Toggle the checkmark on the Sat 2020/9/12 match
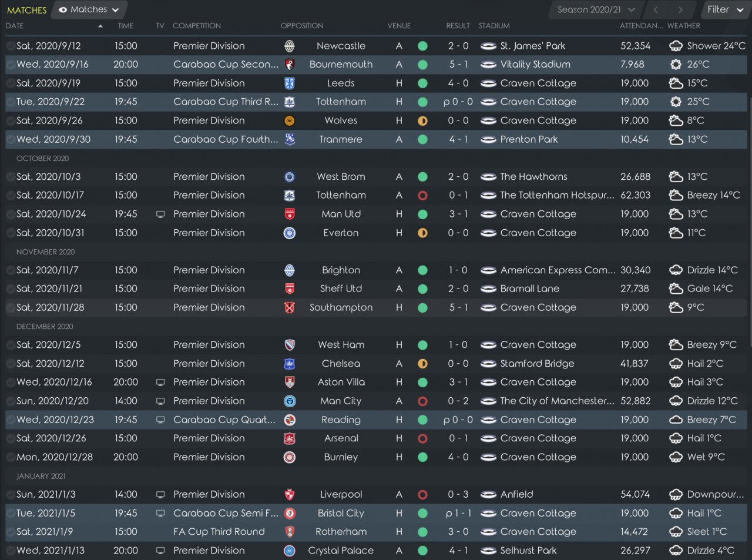 (11, 46)
